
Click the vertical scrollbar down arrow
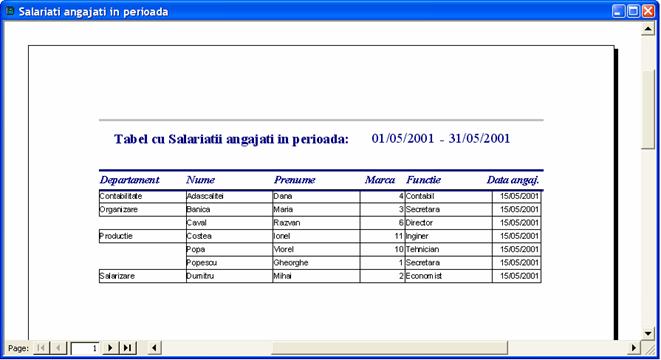click(x=648, y=333)
